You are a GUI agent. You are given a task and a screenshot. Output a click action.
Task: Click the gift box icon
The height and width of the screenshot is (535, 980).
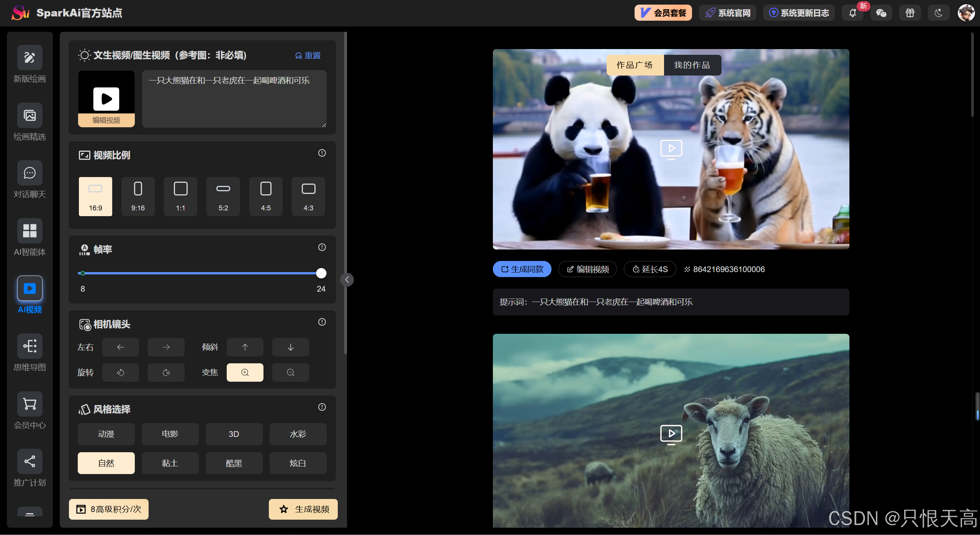(x=910, y=13)
